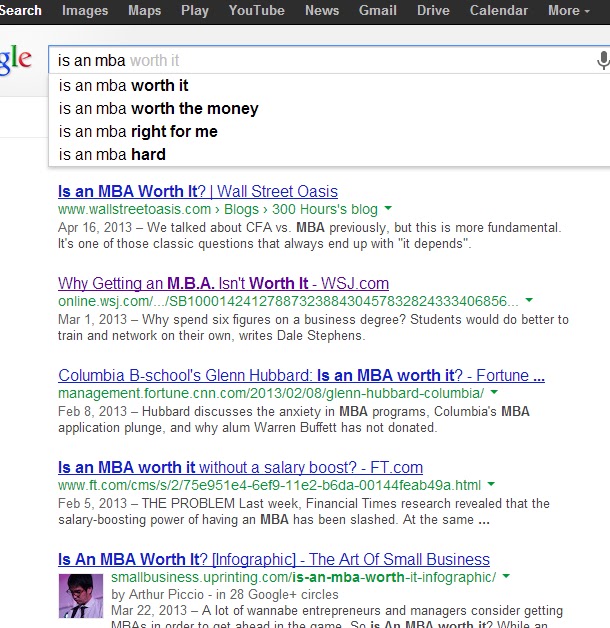Open Search in the top bar
This screenshot has height=628, width=610.
[x=20, y=10]
